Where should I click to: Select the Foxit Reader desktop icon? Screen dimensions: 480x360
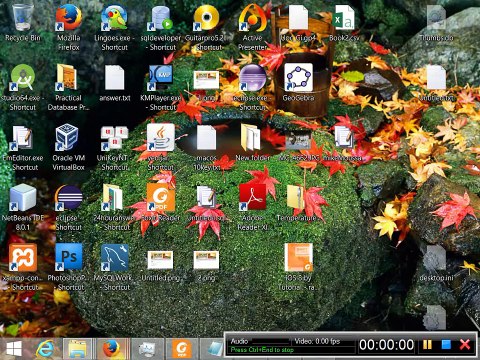[x=160, y=197]
